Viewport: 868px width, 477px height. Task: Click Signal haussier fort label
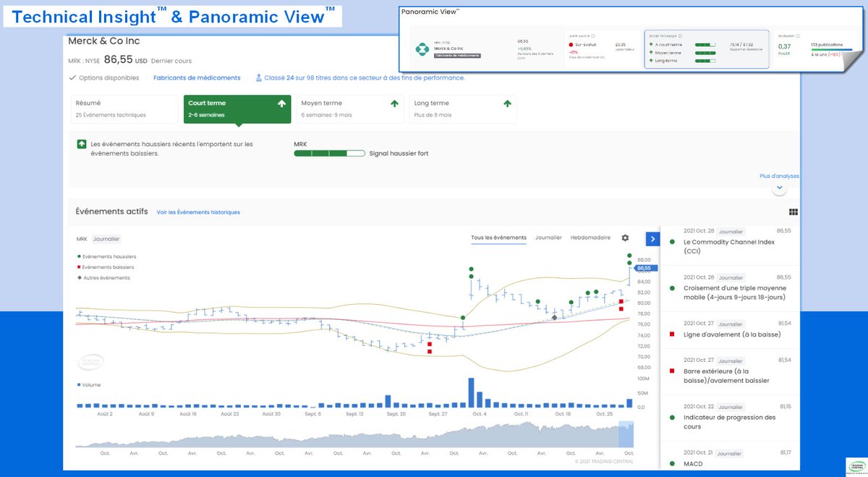[x=399, y=153]
